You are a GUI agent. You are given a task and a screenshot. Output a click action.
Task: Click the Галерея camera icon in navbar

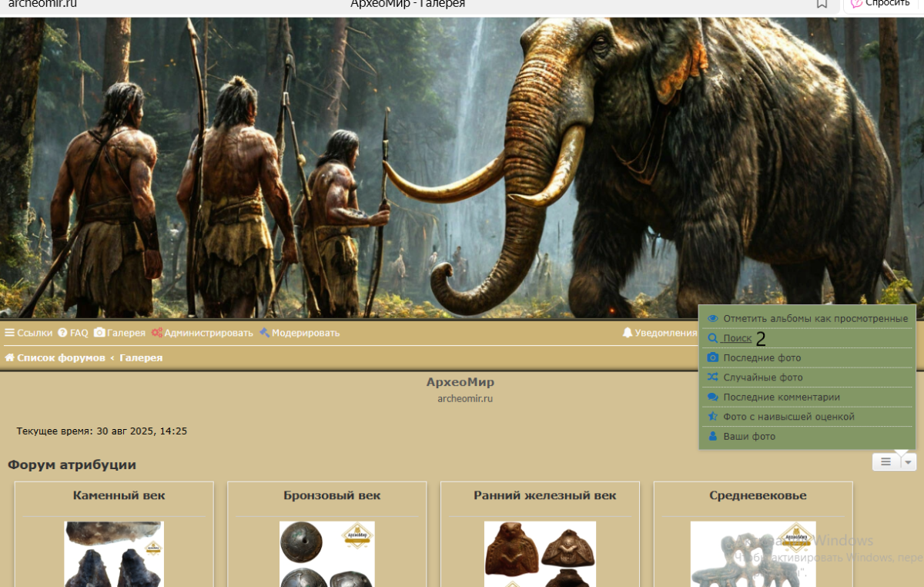point(99,333)
